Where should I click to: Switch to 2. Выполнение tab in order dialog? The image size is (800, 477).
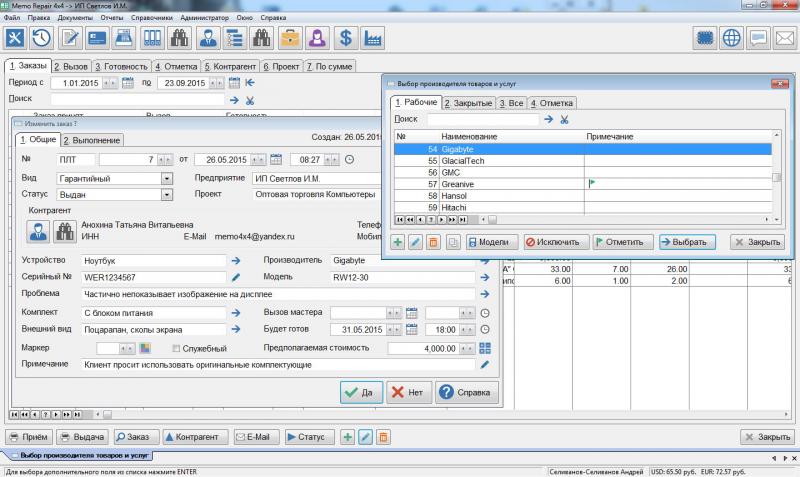(92, 140)
